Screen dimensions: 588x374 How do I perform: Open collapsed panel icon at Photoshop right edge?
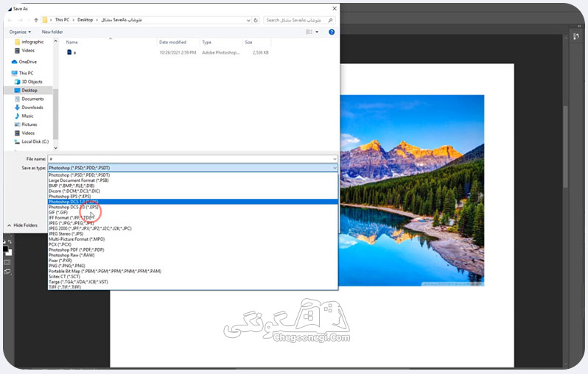(576, 36)
